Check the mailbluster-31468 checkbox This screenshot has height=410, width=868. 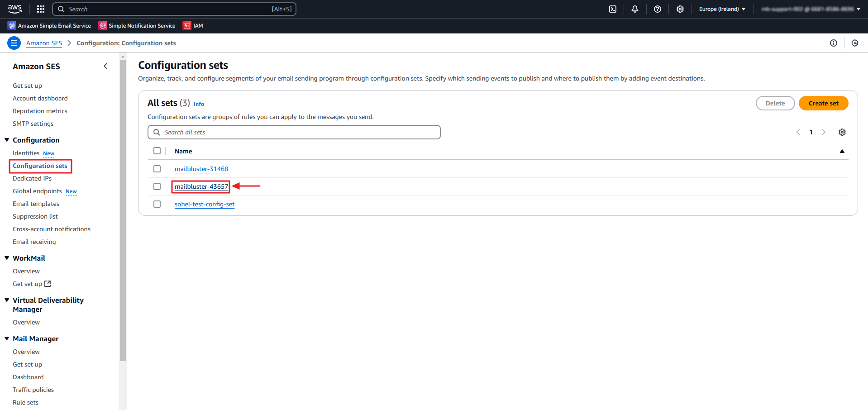(x=157, y=169)
